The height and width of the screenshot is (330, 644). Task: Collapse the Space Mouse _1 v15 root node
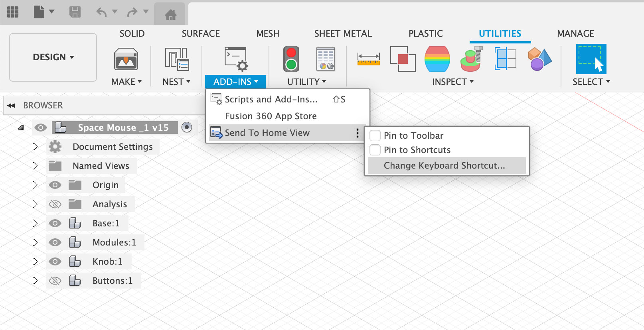coord(21,128)
